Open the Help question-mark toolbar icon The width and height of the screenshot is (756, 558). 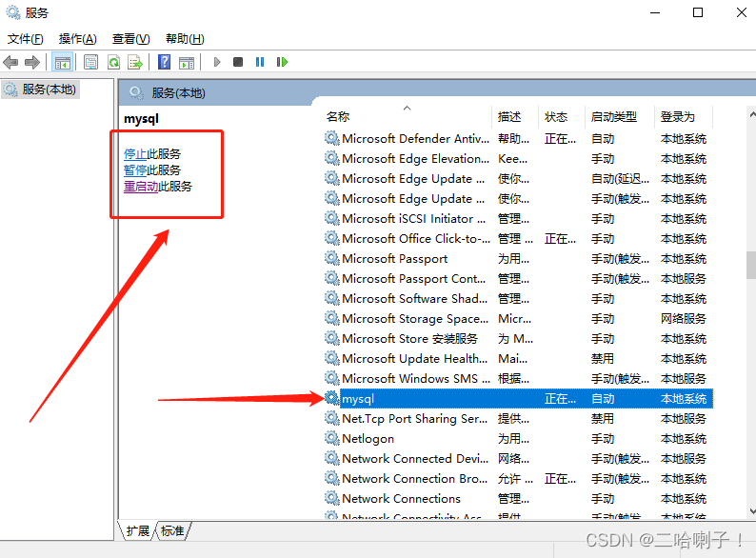coord(164,62)
